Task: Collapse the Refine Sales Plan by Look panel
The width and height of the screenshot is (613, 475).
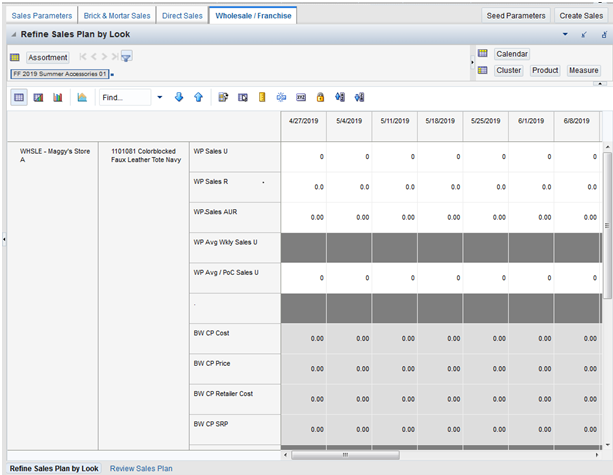Action: click(x=14, y=35)
